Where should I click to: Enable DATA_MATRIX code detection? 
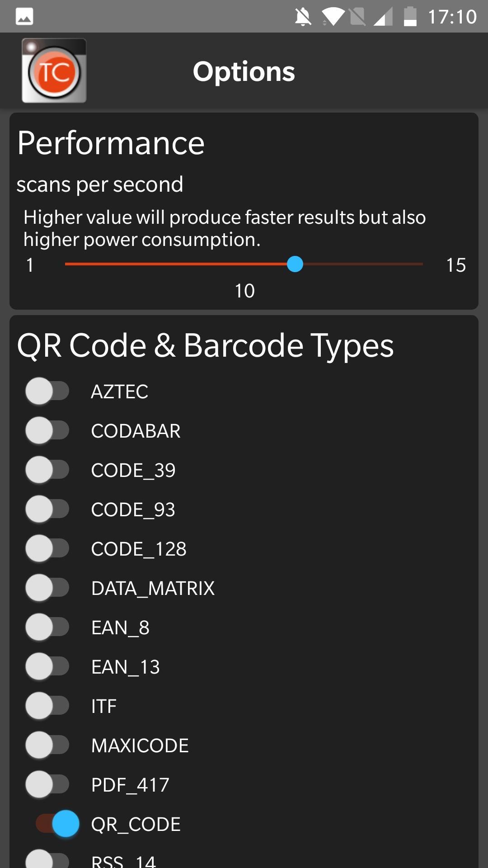click(47, 588)
